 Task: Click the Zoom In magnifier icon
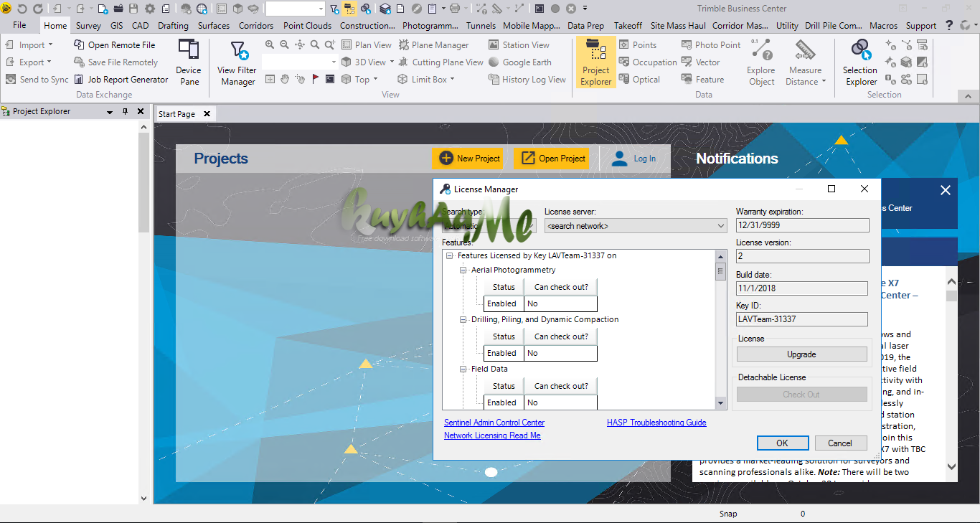pyautogui.click(x=270, y=44)
